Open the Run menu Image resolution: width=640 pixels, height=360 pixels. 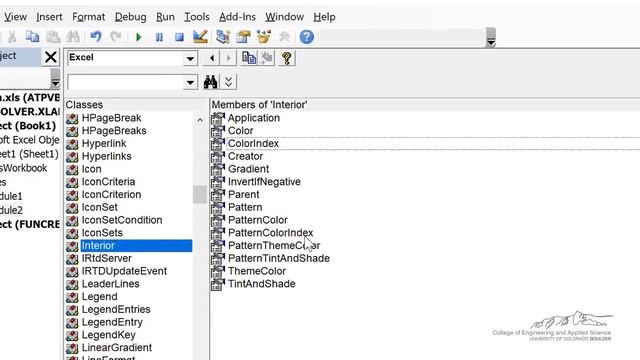coord(165,17)
